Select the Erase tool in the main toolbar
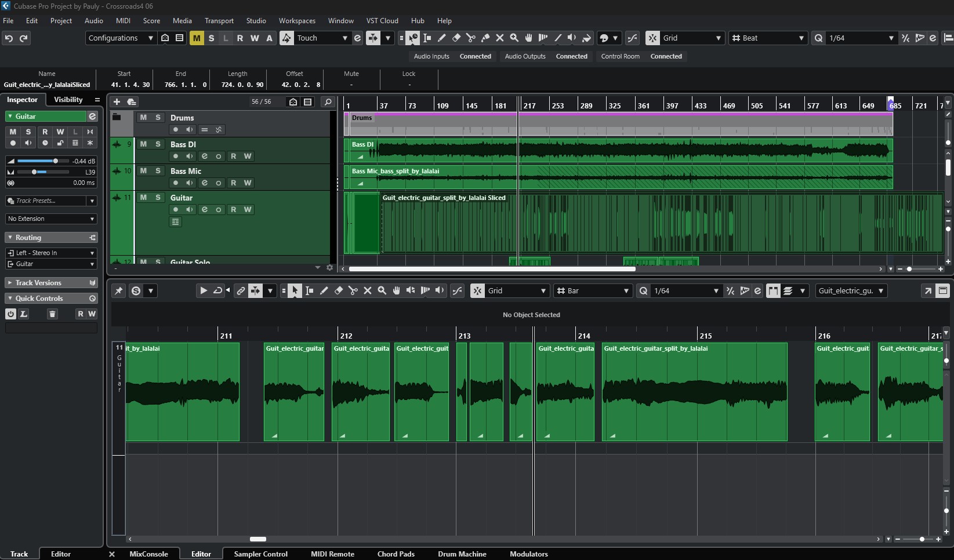The image size is (954, 560). 456,38
